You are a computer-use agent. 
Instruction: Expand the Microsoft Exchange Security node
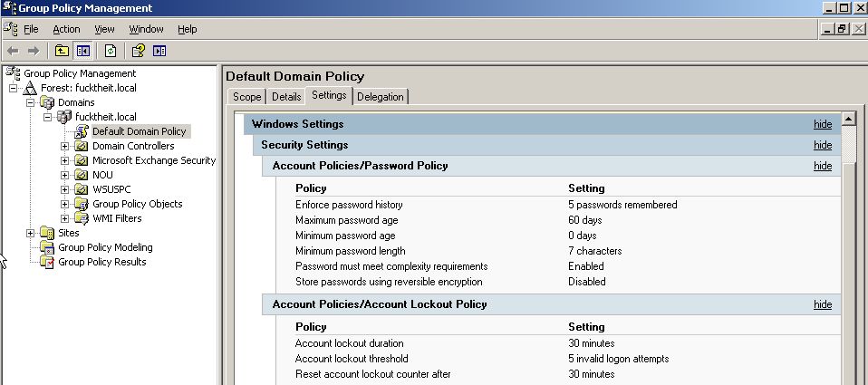[x=64, y=160]
